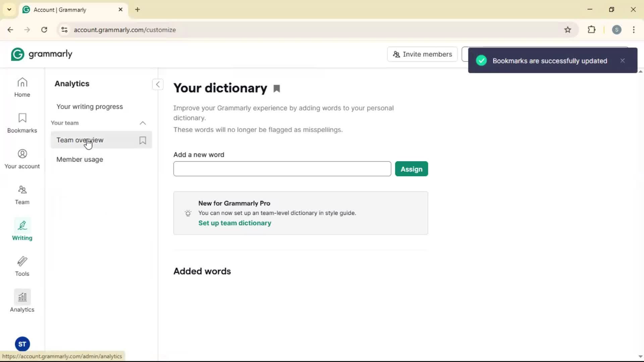Click the ST profile avatar
The height and width of the screenshot is (362, 644).
22,344
